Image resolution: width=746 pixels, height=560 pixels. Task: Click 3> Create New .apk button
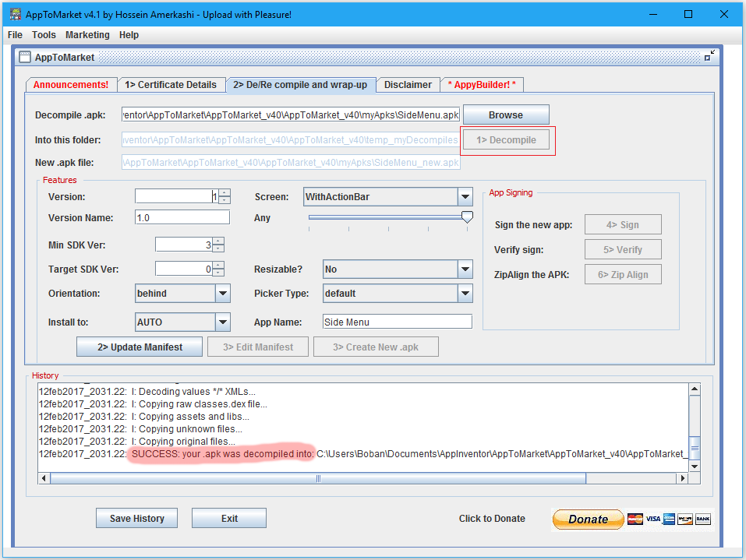(376, 347)
